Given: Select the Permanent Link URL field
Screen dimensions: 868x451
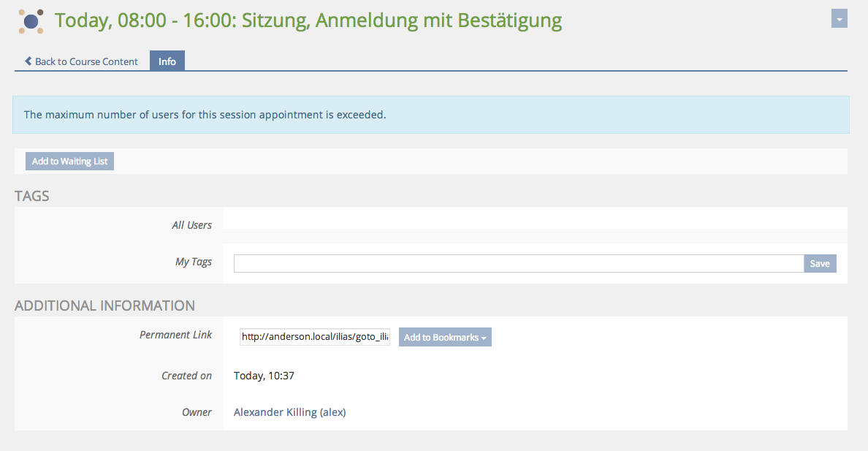Looking at the screenshot, I should 315,337.
